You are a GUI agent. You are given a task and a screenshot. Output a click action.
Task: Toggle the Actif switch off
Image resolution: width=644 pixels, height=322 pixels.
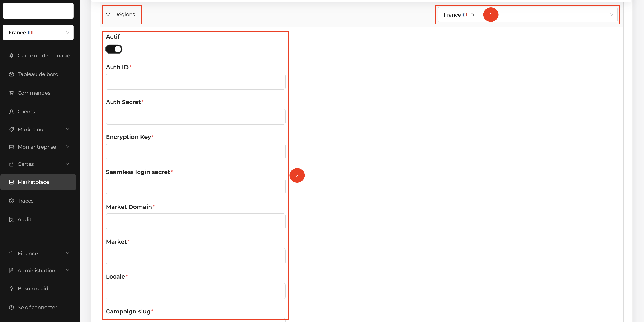click(114, 49)
